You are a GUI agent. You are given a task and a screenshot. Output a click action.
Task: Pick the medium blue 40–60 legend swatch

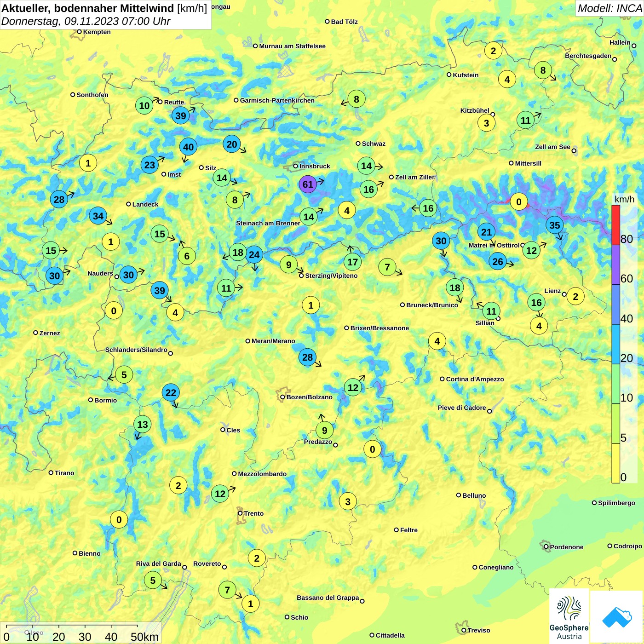(x=615, y=305)
